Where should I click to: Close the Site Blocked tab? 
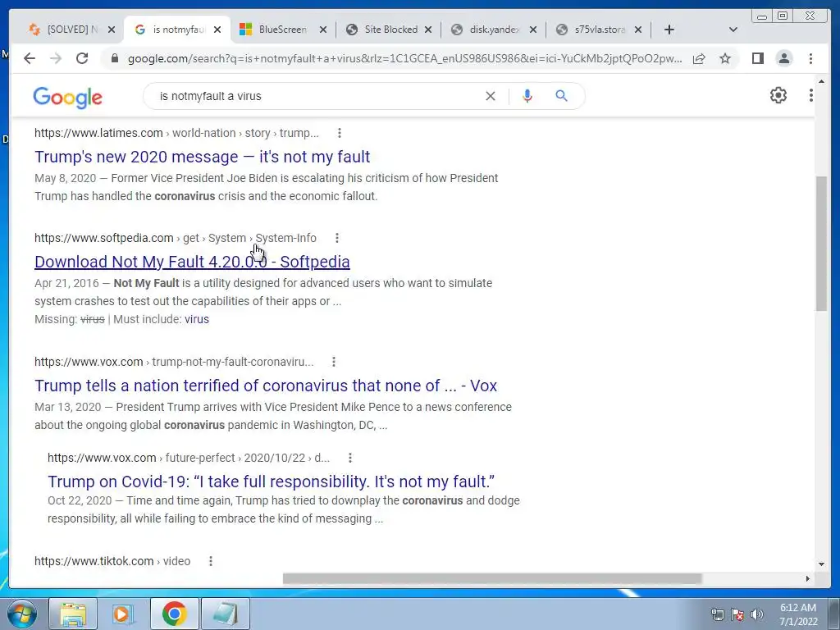(428, 30)
